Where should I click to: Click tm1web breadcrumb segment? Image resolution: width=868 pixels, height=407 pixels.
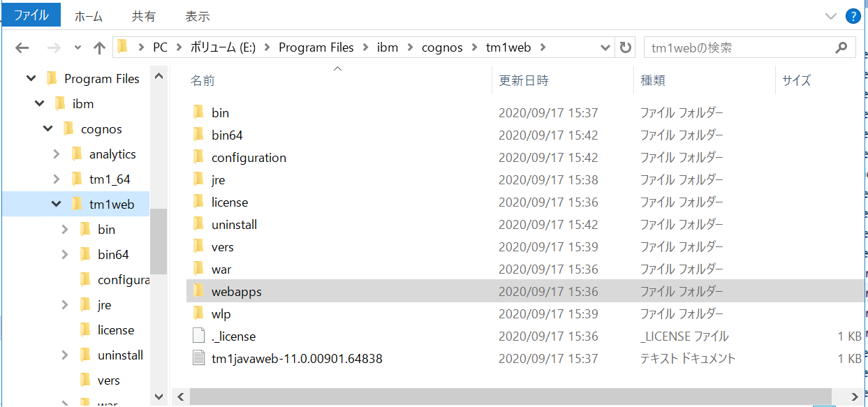point(508,47)
